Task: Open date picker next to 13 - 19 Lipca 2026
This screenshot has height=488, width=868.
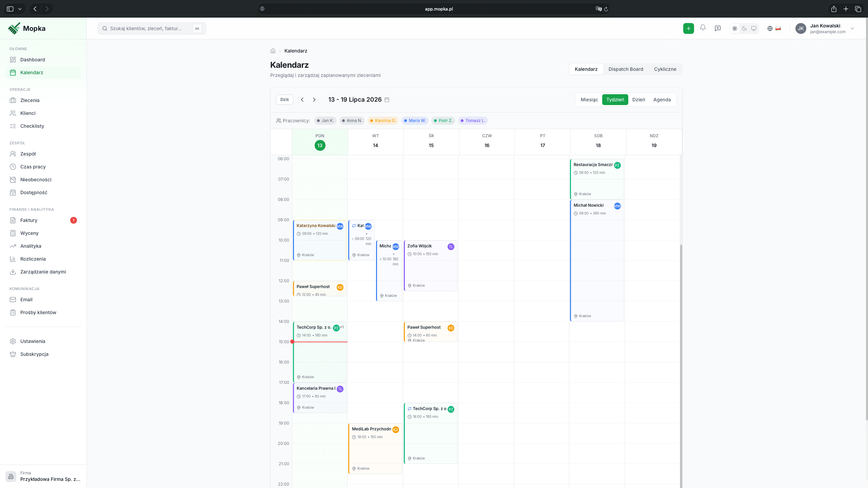Action: click(387, 100)
